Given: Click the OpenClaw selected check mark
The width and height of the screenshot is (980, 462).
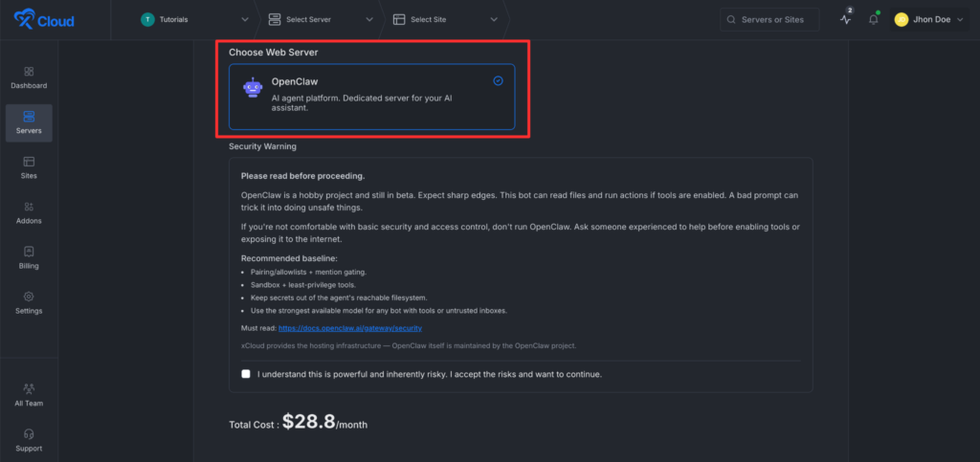Looking at the screenshot, I should click(x=498, y=80).
